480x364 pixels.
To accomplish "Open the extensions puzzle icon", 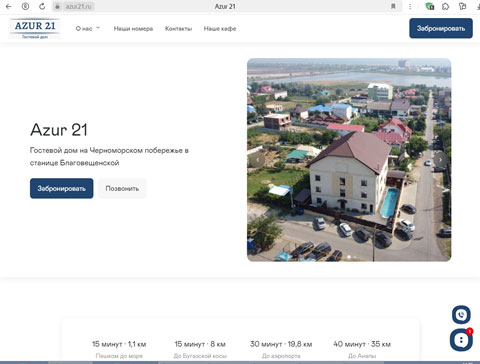I will (x=446, y=6).
